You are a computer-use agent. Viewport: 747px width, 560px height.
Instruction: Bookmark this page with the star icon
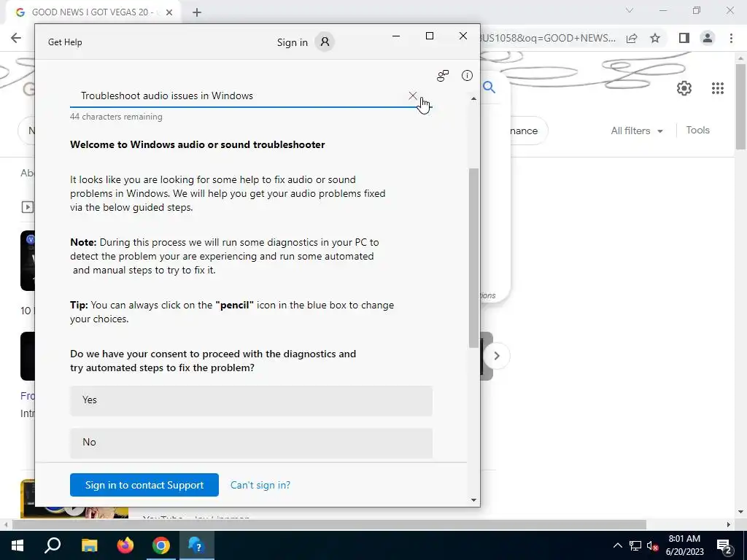pos(655,38)
